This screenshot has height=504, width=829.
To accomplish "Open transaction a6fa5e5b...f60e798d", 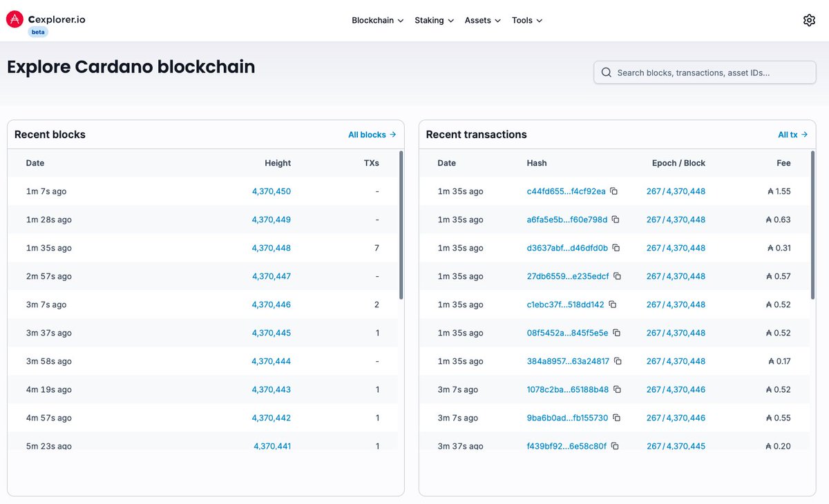I will (567, 220).
